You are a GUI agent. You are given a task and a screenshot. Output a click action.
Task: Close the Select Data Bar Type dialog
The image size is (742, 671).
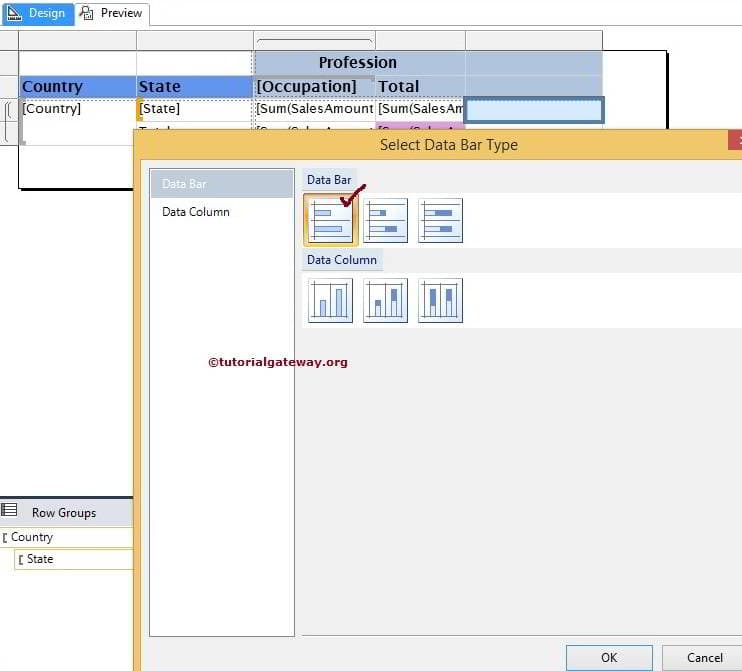(x=736, y=141)
